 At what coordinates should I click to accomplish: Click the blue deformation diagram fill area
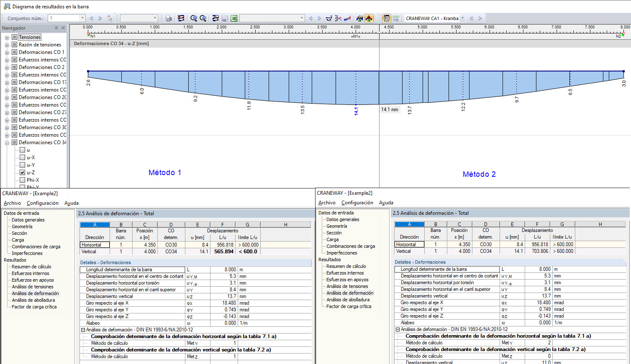coord(326,86)
